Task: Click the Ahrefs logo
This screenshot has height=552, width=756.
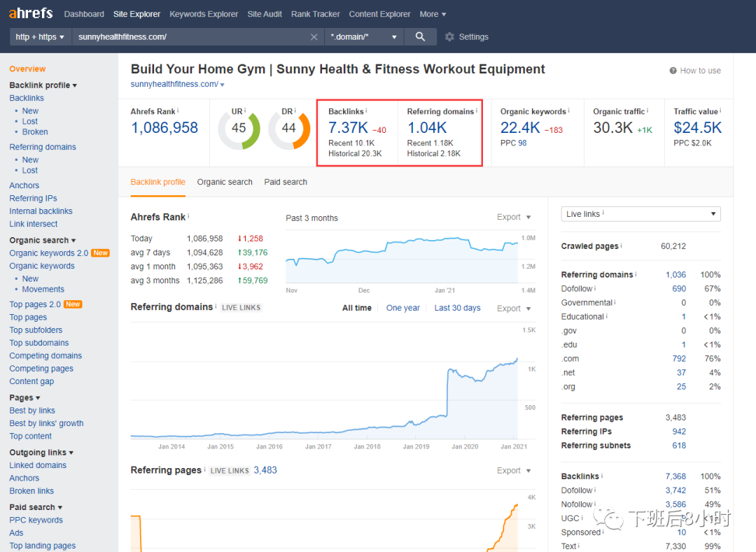Action: (x=31, y=14)
